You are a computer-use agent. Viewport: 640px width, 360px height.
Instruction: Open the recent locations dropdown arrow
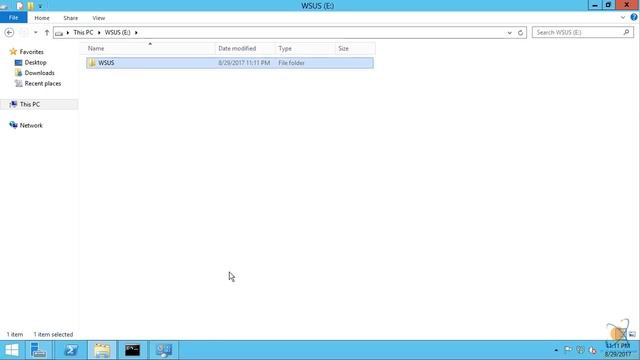[x=36, y=33]
